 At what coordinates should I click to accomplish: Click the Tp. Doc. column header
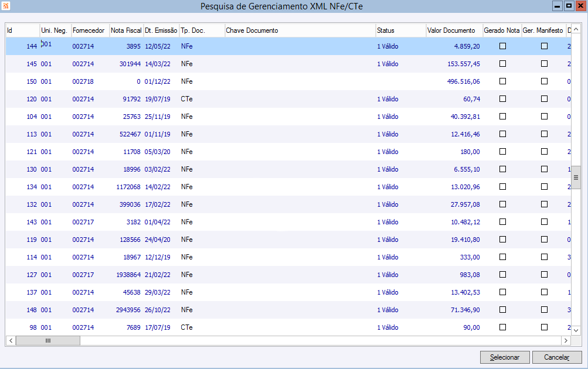click(202, 30)
